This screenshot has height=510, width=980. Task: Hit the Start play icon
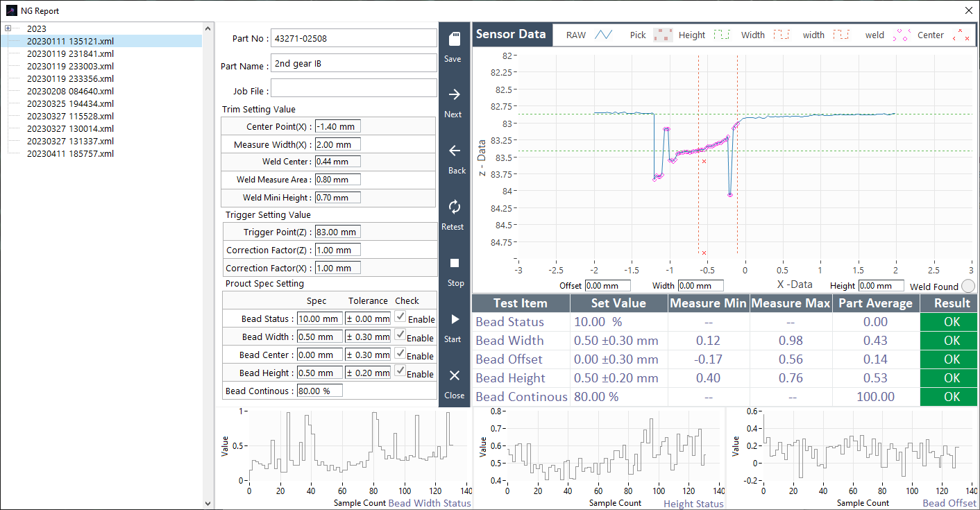click(454, 319)
